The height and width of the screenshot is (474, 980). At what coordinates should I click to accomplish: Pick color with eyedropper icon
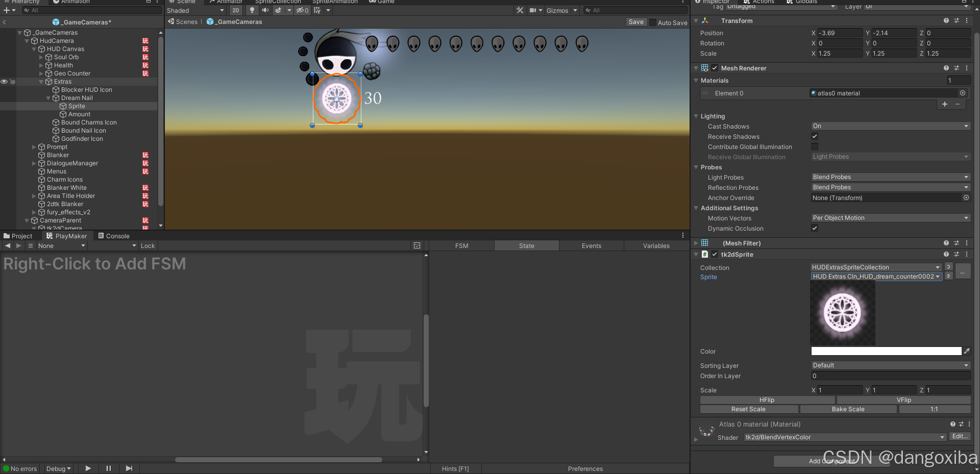(967, 351)
